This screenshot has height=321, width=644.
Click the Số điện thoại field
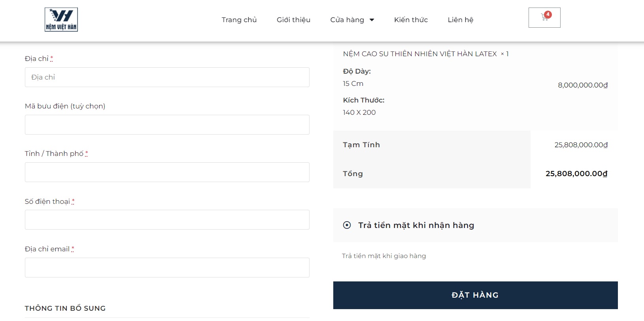(167, 220)
